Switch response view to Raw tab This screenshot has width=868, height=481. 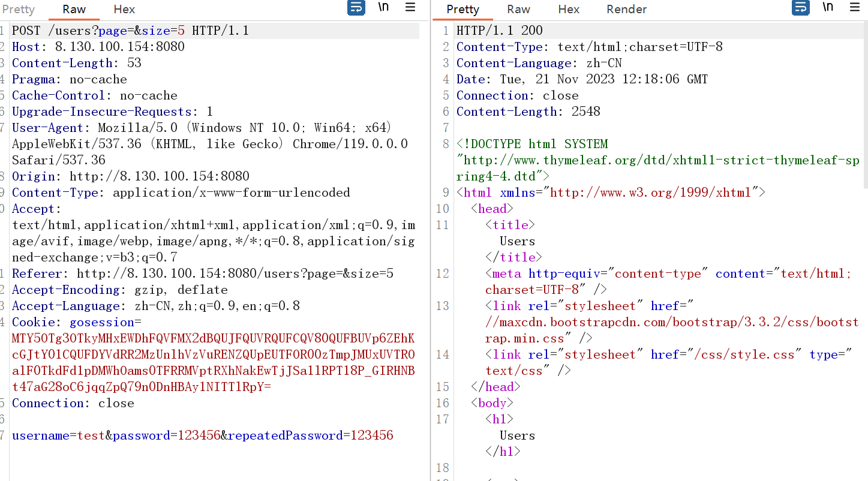point(518,9)
